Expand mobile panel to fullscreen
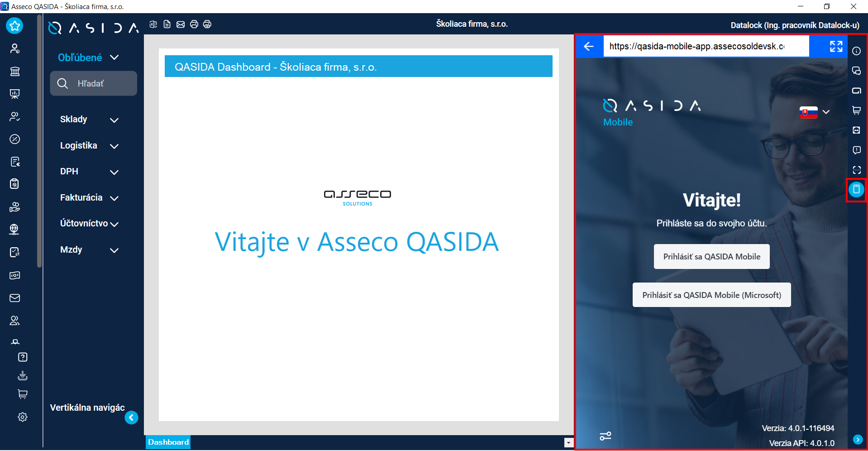 point(836,46)
